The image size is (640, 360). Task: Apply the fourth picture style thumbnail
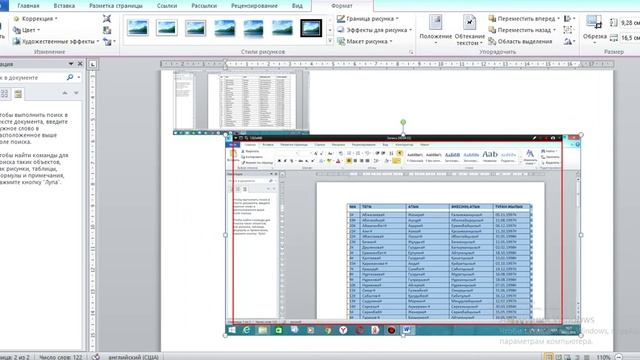point(224,28)
